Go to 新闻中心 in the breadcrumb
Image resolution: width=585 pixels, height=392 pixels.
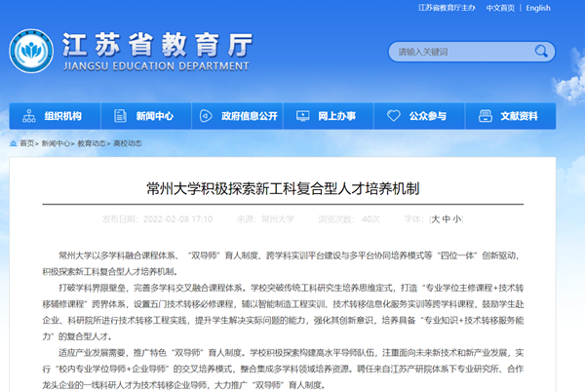click(x=56, y=142)
